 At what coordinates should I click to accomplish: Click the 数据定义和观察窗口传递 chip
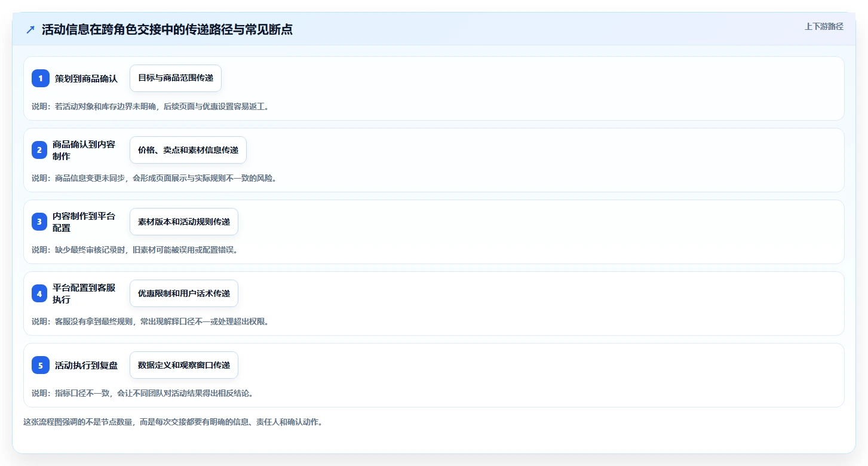(x=184, y=365)
